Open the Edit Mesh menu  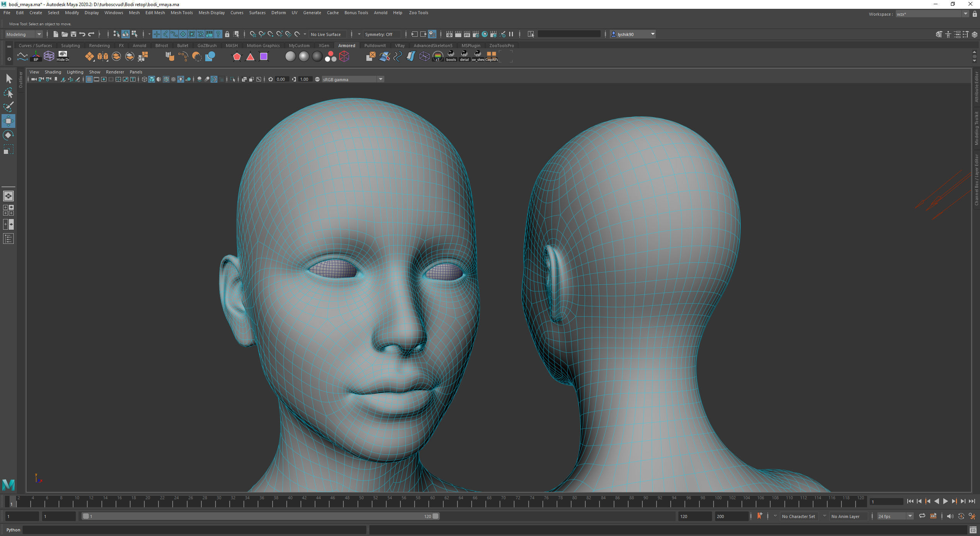(x=155, y=13)
